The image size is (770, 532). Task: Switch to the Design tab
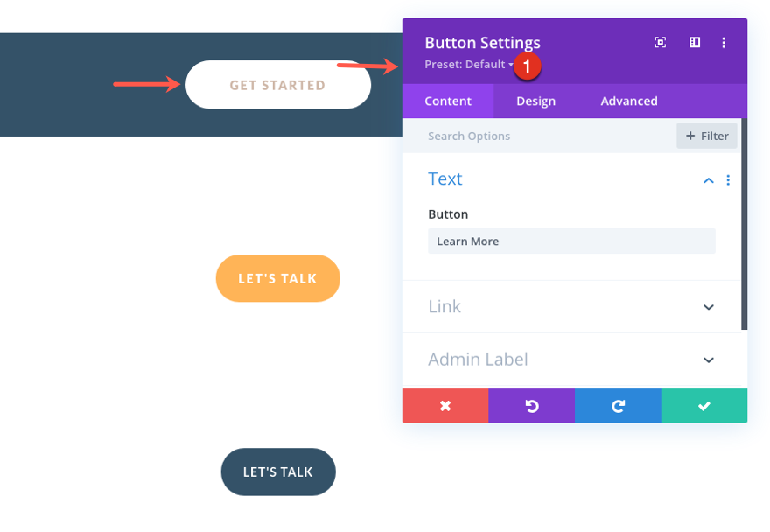tap(535, 101)
